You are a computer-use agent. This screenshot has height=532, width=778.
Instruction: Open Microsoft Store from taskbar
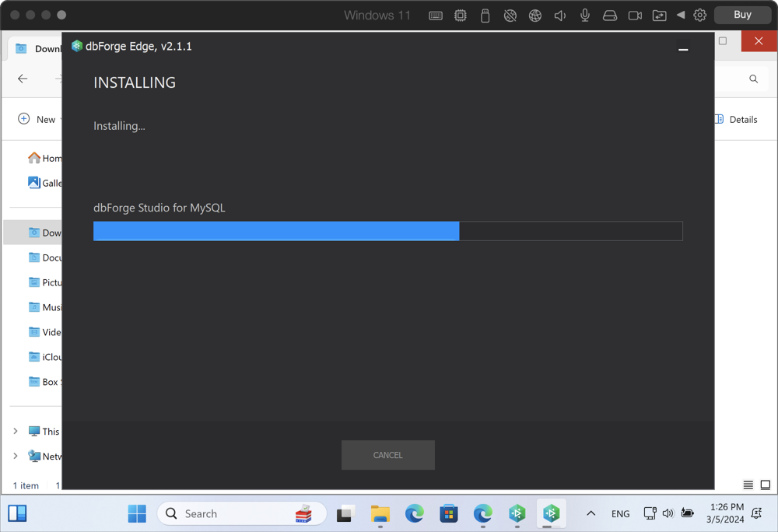tap(449, 513)
